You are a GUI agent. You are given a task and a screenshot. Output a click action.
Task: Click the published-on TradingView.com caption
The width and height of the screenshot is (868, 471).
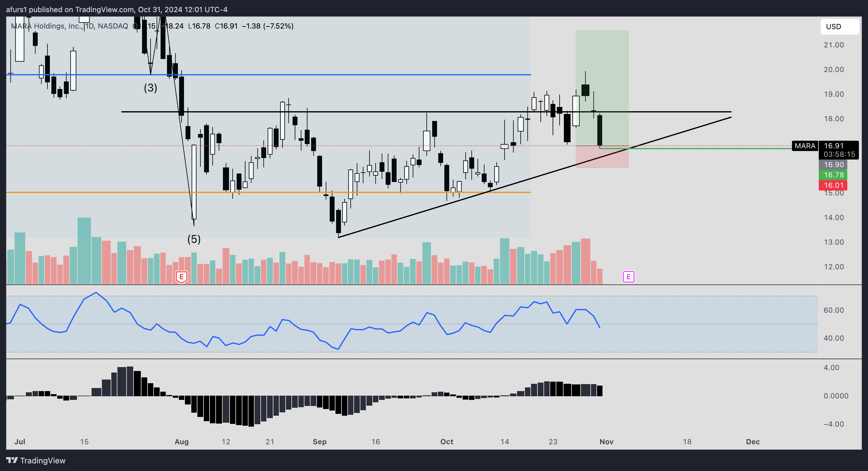(116, 9)
